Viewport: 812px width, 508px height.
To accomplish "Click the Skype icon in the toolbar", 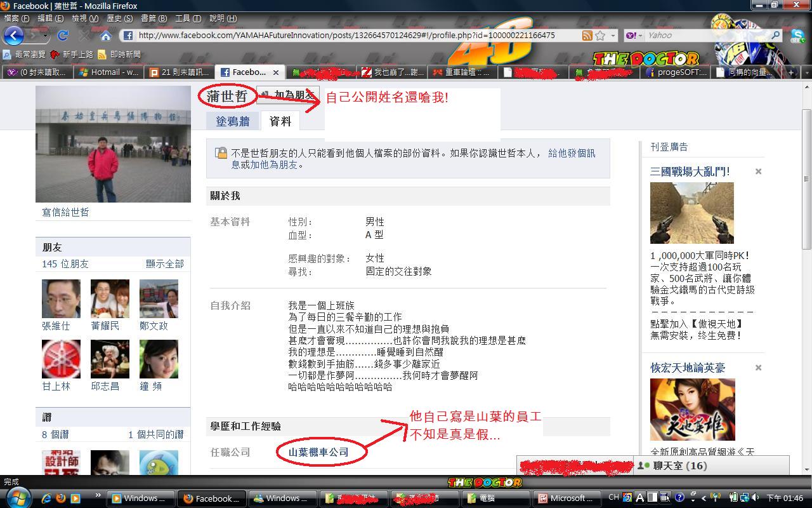I will coord(798,36).
